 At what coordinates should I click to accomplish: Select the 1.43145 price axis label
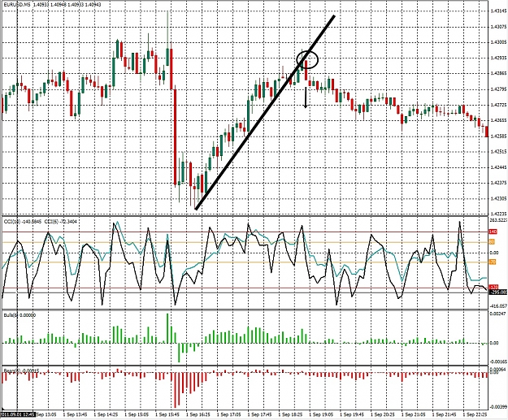pos(498,11)
